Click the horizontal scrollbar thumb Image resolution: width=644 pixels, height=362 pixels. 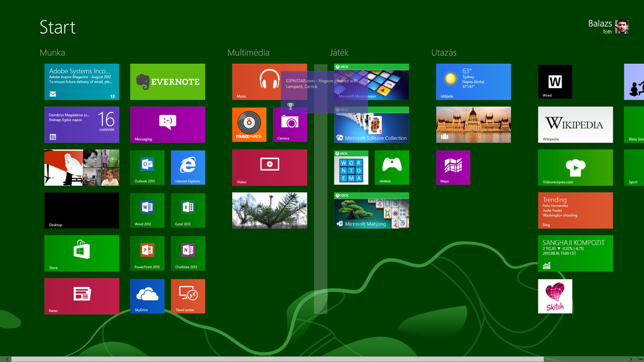tap(277, 359)
